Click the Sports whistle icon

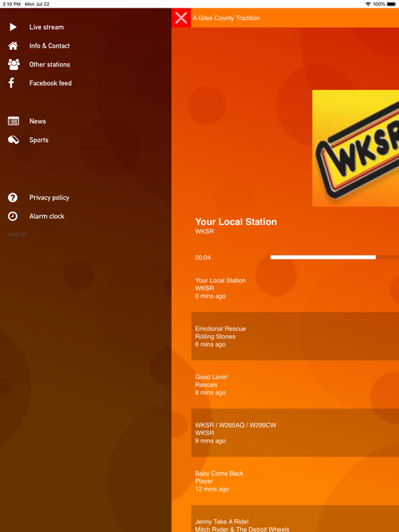14,140
